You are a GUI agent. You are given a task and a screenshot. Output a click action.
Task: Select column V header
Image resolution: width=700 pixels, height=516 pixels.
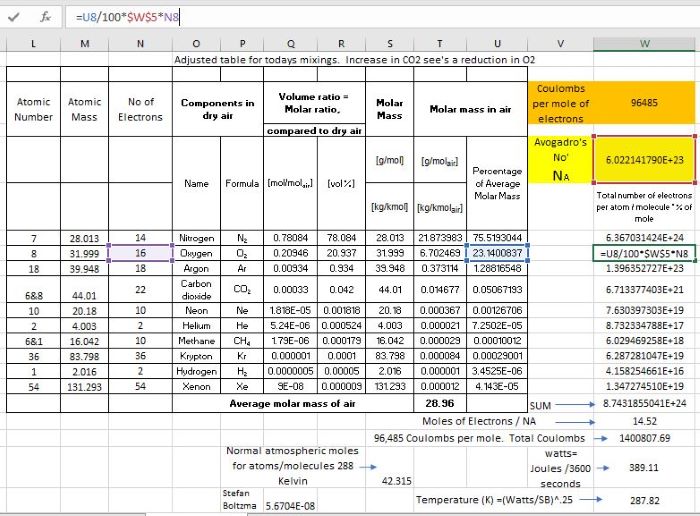tap(560, 44)
